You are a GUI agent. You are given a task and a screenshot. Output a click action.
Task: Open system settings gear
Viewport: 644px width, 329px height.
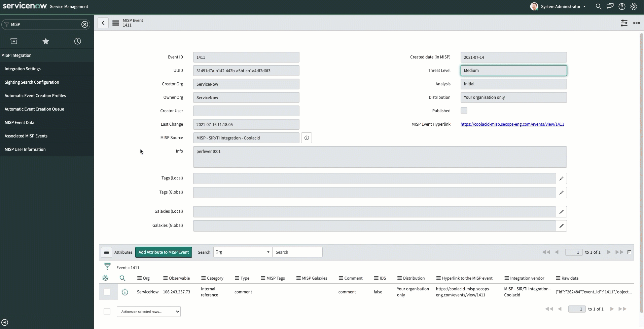click(x=634, y=6)
